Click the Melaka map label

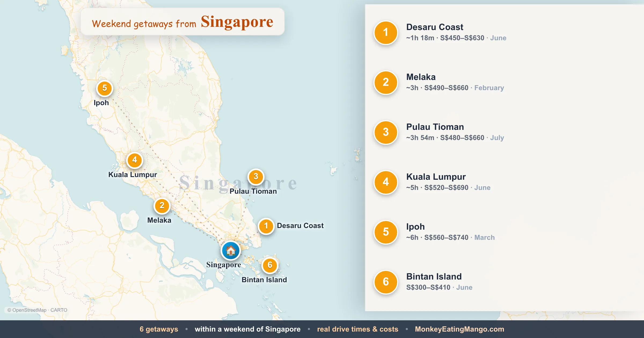pos(159,220)
